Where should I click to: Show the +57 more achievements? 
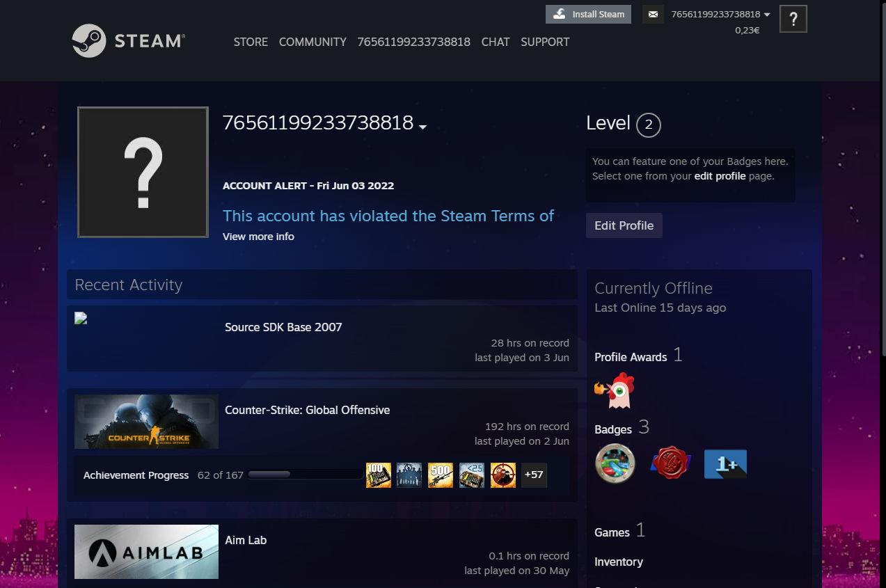click(534, 475)
